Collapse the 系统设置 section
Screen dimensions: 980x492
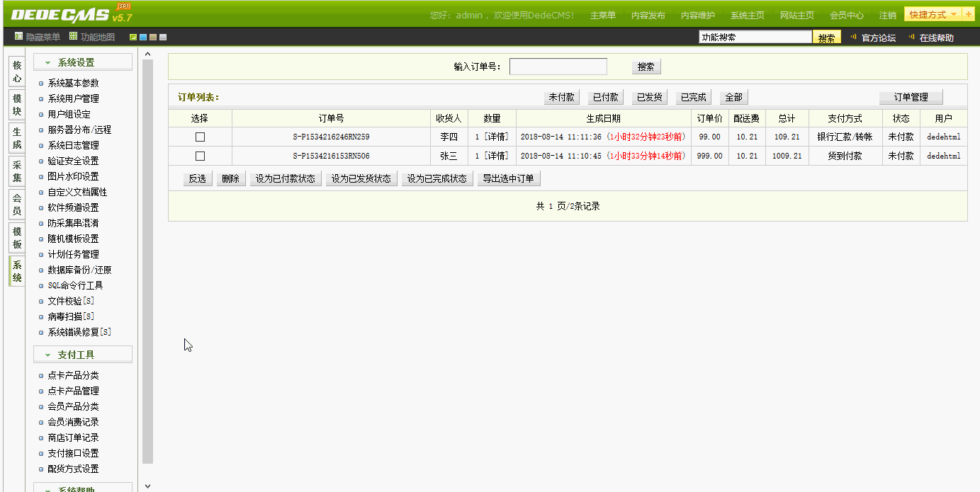(81, 62)
